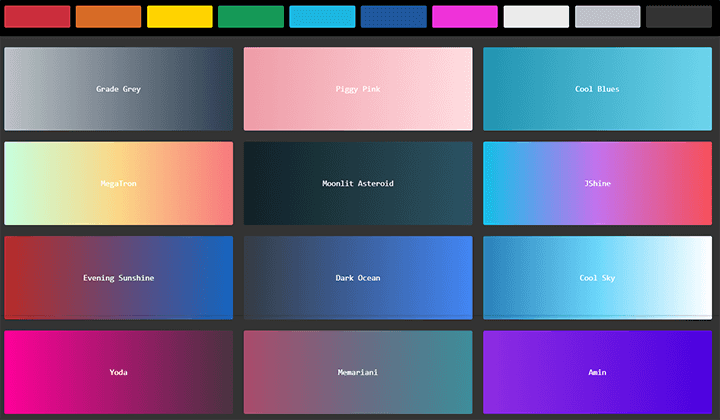Select the red color swatch
This screenshot has width=720, height=420.
[x=37, y=17]
